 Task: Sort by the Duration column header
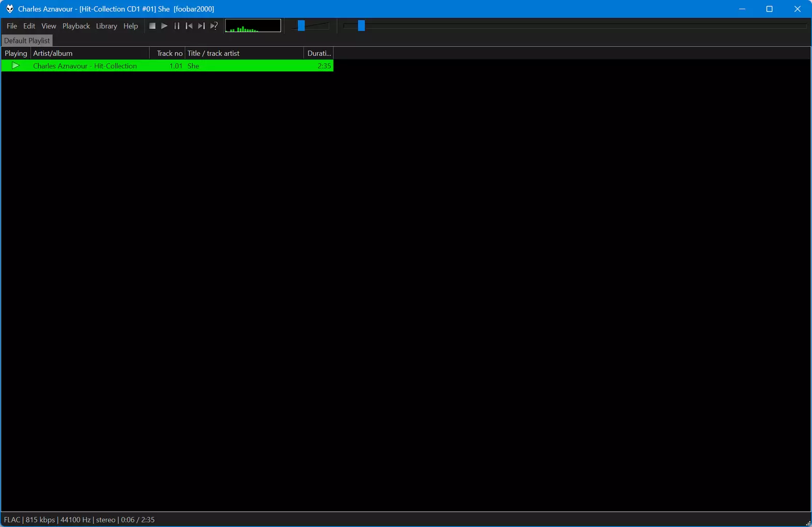(x=319, y=53)
